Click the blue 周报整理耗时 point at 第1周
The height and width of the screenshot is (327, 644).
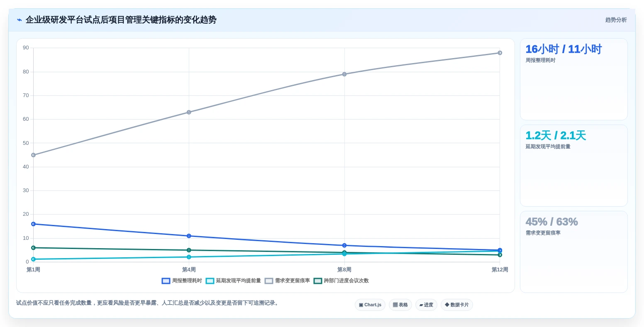[34, 224]
